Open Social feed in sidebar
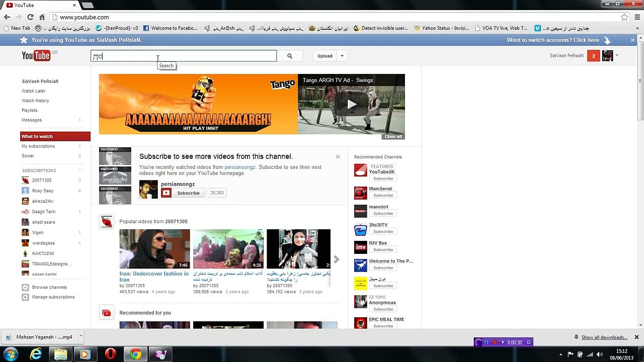 click(x=28, y=156)
